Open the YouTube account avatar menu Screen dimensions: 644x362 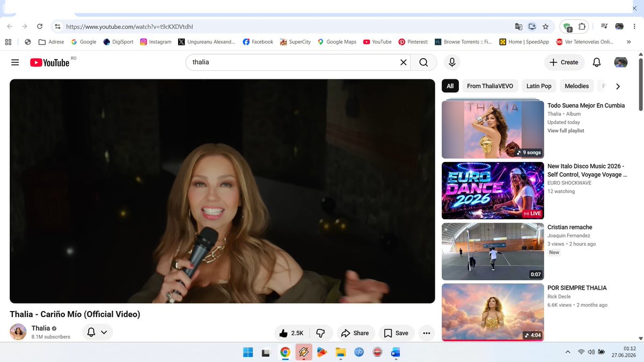point(621,62)
